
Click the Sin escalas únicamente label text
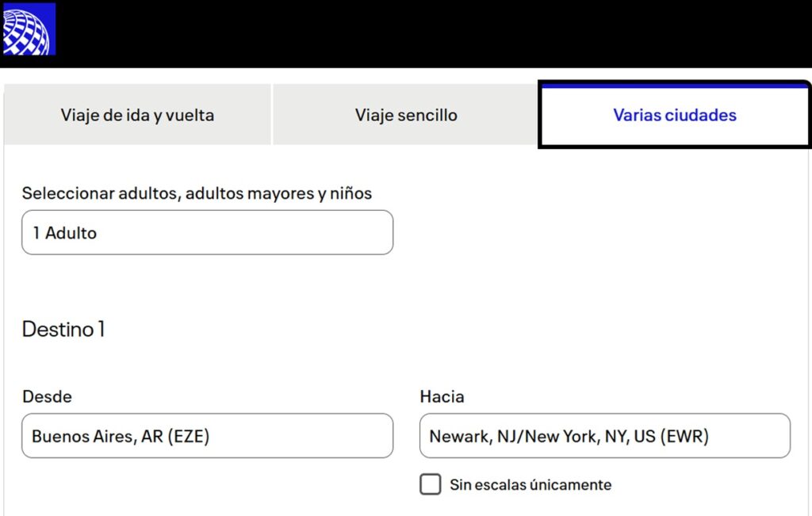530,484
